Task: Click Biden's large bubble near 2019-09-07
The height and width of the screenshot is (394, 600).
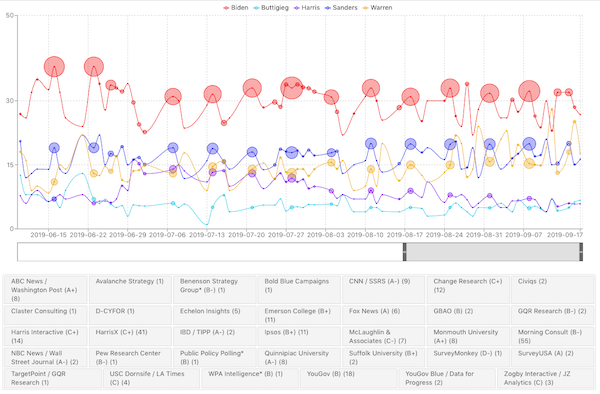Action: (x=529, y=91)
